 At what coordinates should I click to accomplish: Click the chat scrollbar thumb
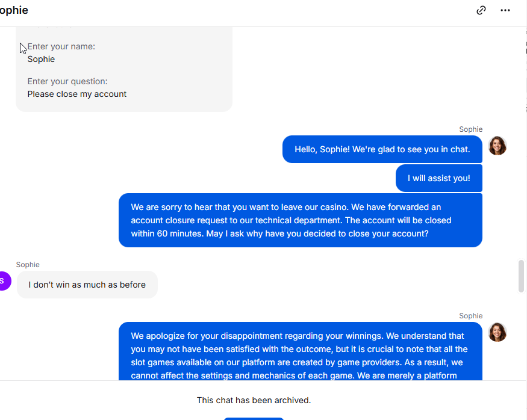pos(521,276)
